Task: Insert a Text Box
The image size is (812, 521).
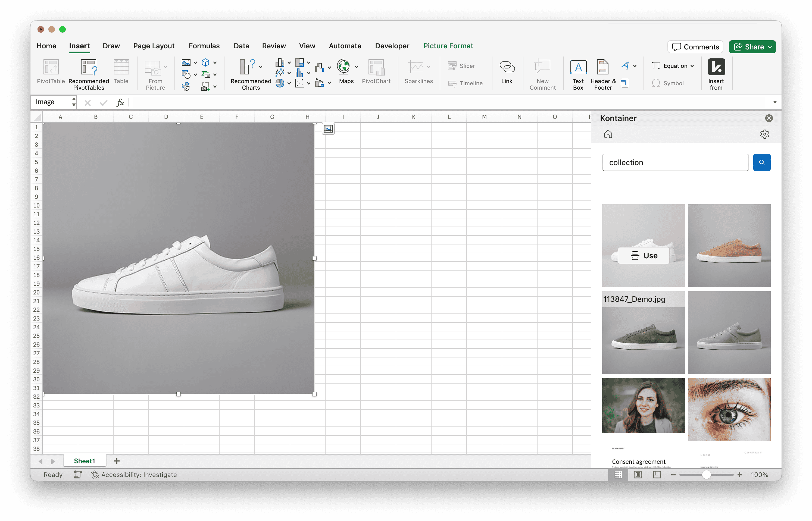Action: 578,67
